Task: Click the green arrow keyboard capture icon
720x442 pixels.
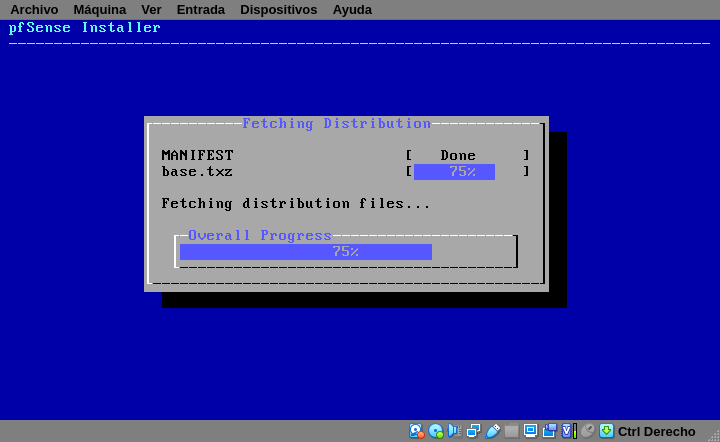Action: tap(607, 431)
